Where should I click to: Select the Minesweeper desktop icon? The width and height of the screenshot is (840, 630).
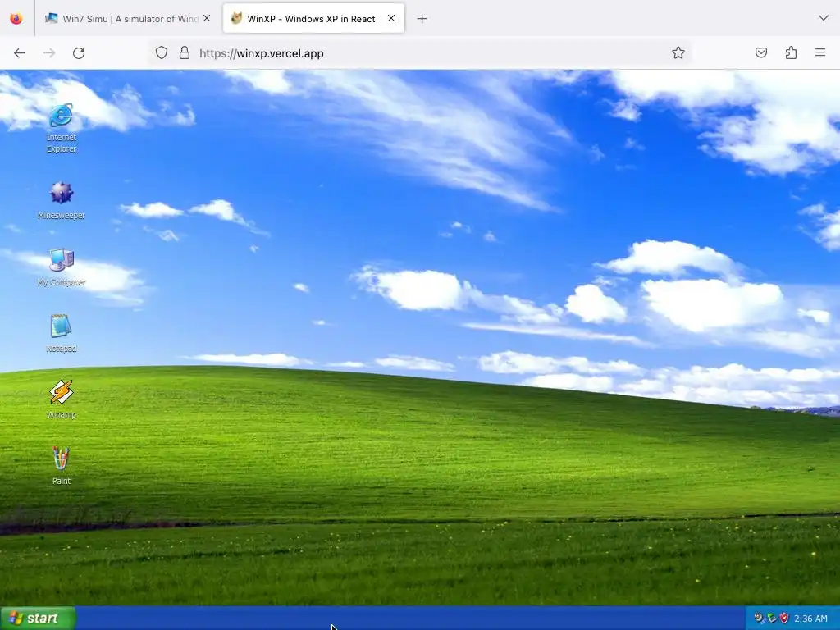61,201
